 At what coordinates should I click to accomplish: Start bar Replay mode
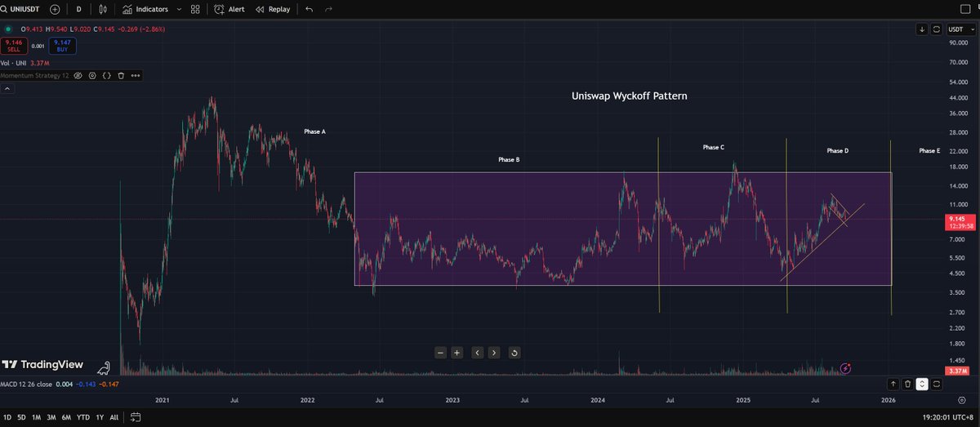[x=273, y=9]
